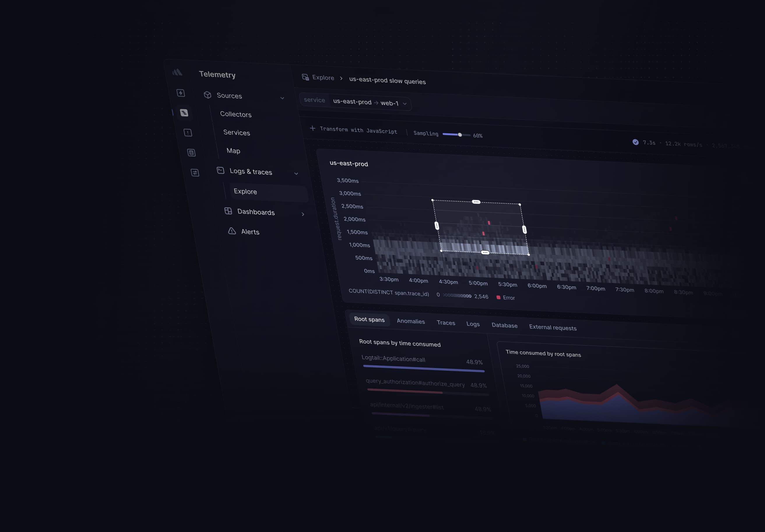Click the sliders settings icon in sidebar rail

(195, 172)
